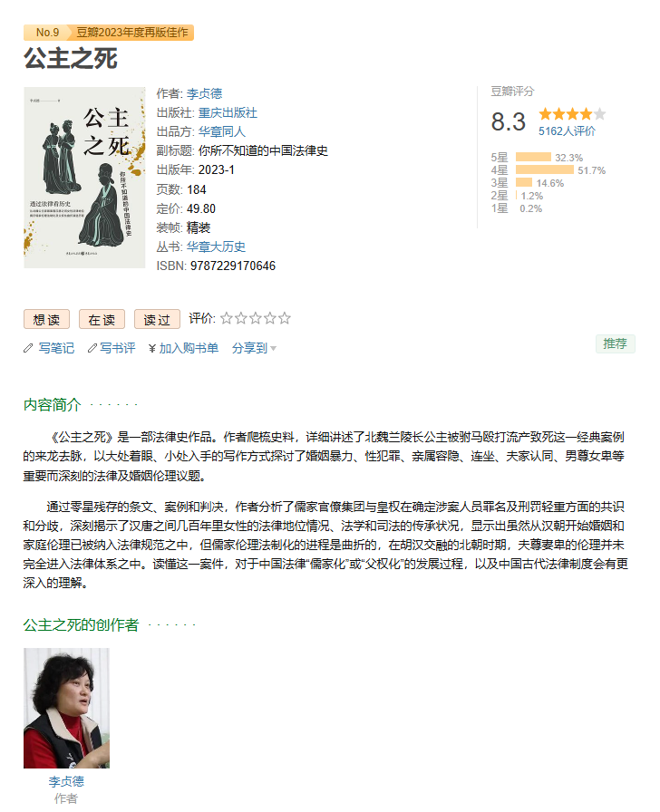Screen dimensions: 660x812
Task: Open publisher 重庆出版社 link
Action: (x=228, y=113)
